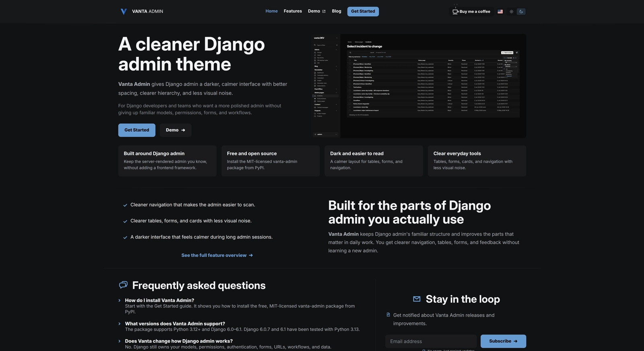Click the external link icon beside Demo
This screenshot has height=351, width=644.
(324, 11)
